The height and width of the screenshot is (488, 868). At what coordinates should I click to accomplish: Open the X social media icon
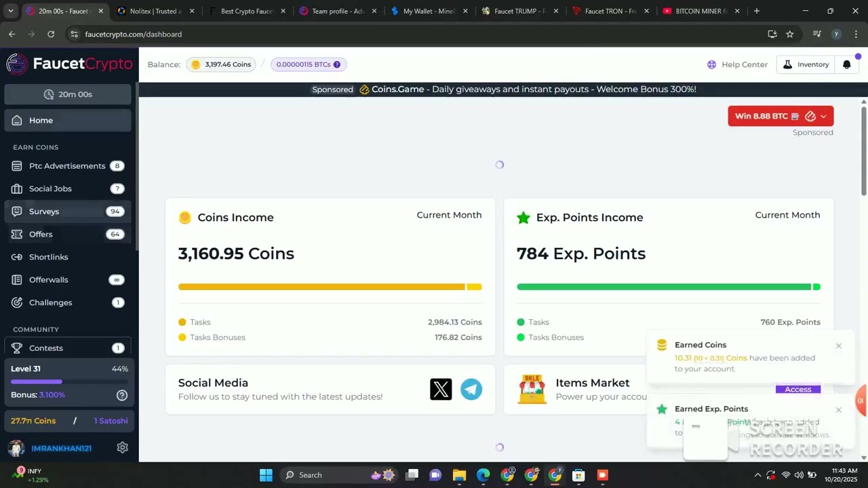click(x=441, y=389)
